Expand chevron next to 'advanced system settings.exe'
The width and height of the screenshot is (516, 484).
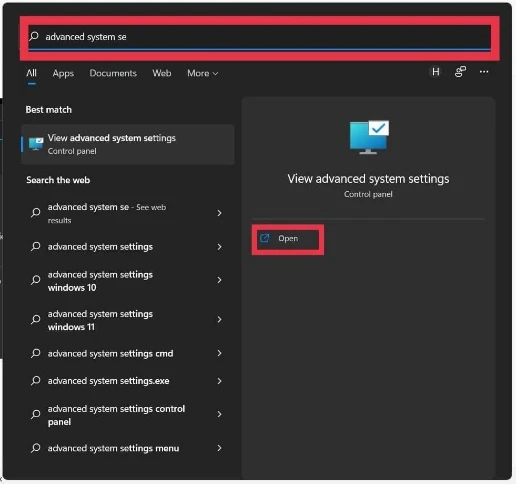click(219, 381)
